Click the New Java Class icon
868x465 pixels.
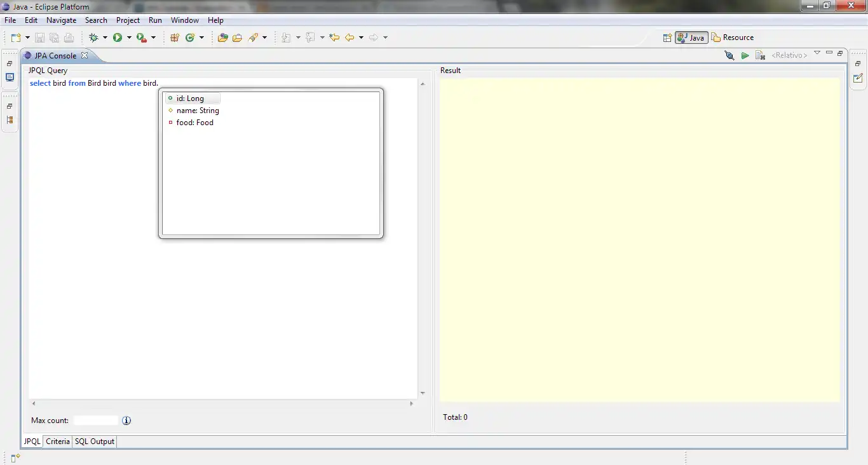(190, 37)
